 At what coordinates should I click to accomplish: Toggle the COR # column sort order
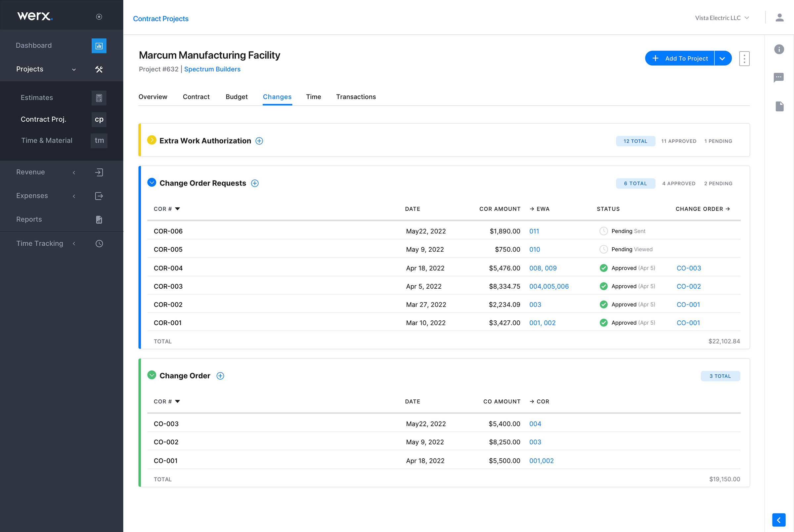click(179, 209)
